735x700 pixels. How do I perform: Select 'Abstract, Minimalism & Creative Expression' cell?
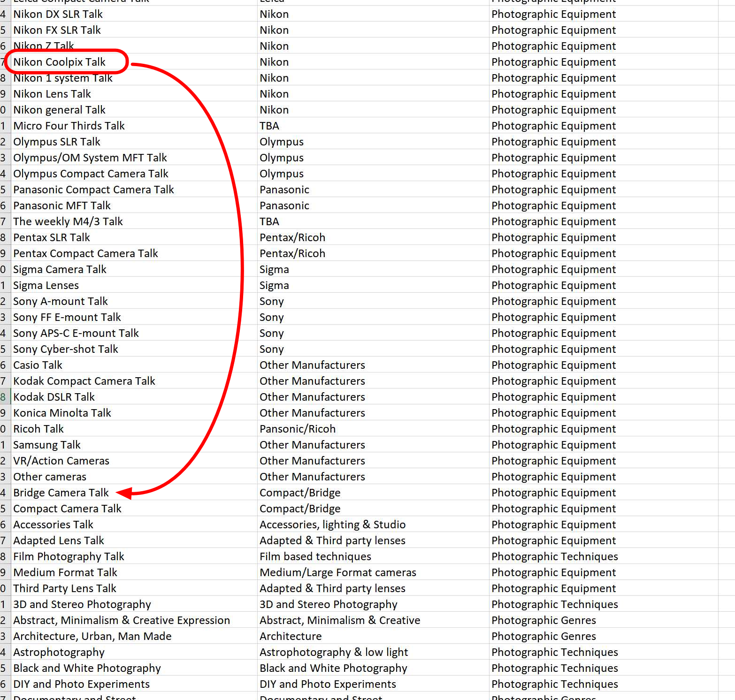tap(134, 620)
